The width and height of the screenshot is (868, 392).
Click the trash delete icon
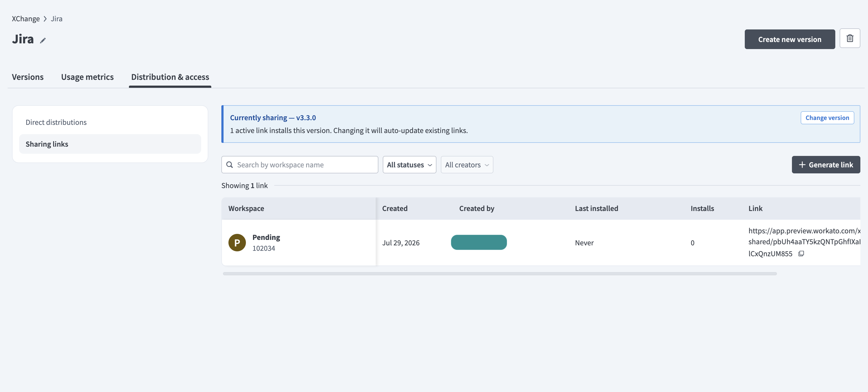tap(849, 38)
